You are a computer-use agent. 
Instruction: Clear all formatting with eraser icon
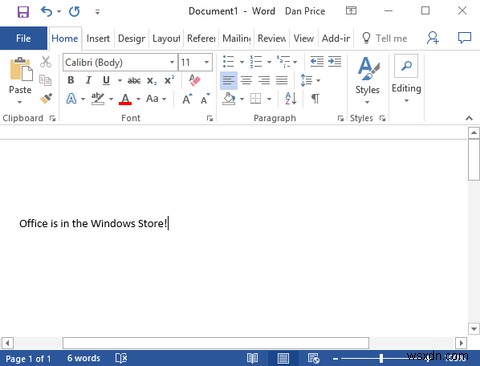click(194, 80)
